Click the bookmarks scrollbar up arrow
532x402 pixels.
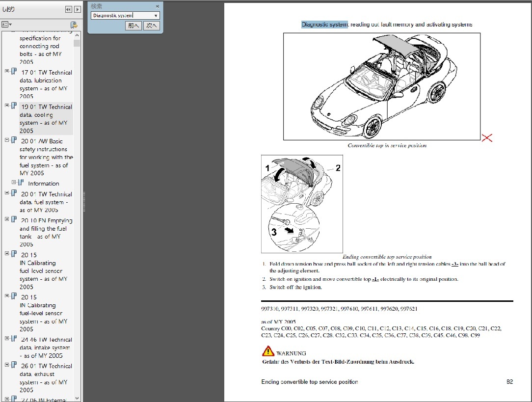click(77, 35)
